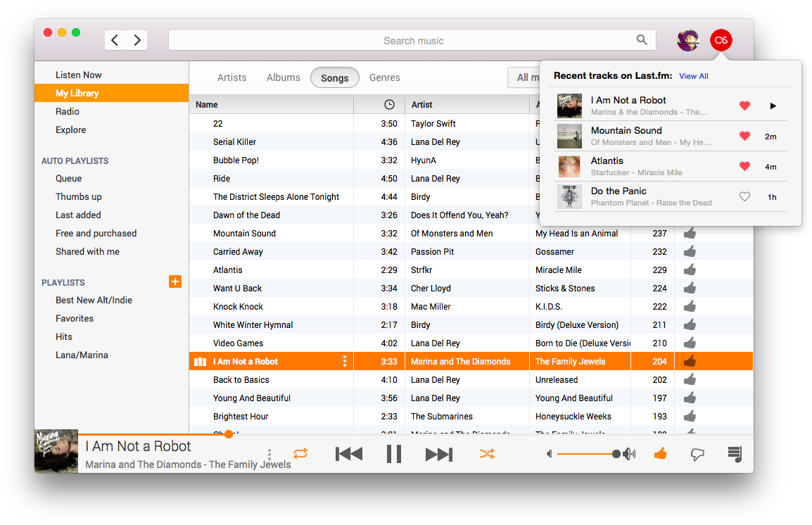Thumbs up the Want U Back row
Image resolution: width=812 pixels, height=525 pixels.
[690, 289]
